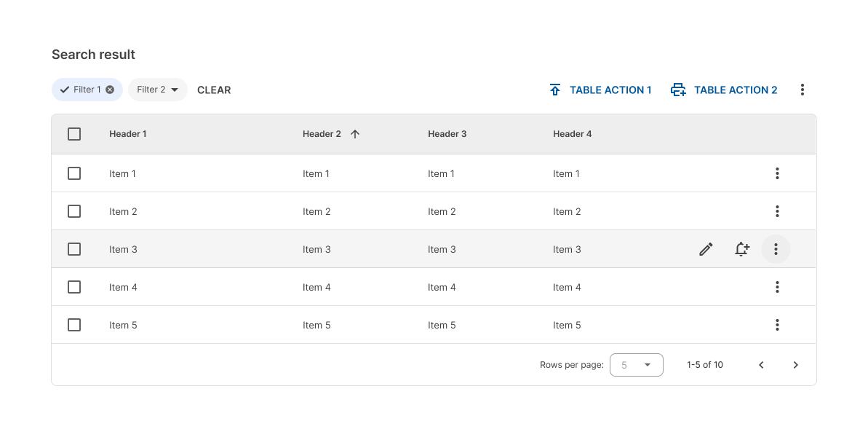Screen dimensions: 868x429
Task: Open the Rows per page dropdown
Action: coord(637,365)
